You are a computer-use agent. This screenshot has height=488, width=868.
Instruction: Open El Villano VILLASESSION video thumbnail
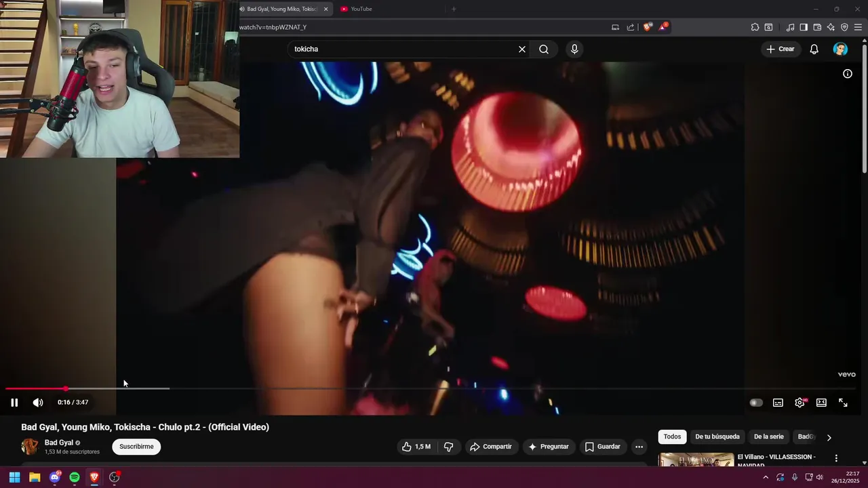click(x=696, y=460)
